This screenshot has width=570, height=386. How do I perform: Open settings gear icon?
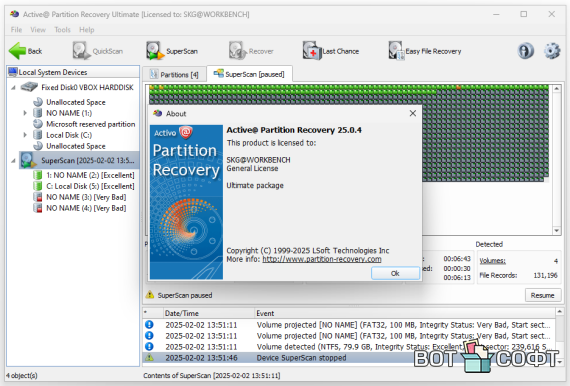coord(552,51)
